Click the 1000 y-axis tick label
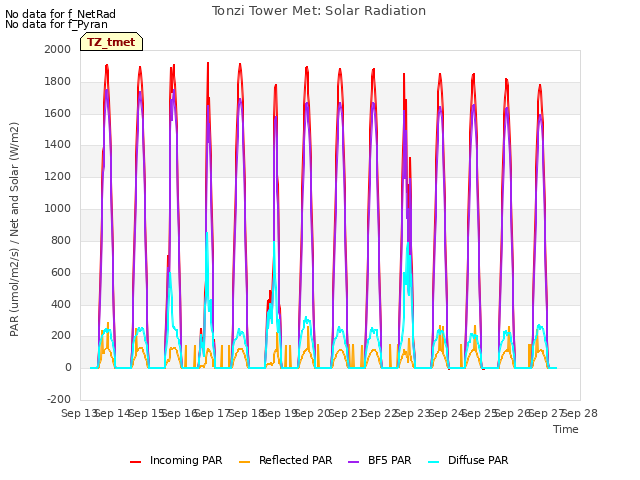 click(x=58, y=209)
